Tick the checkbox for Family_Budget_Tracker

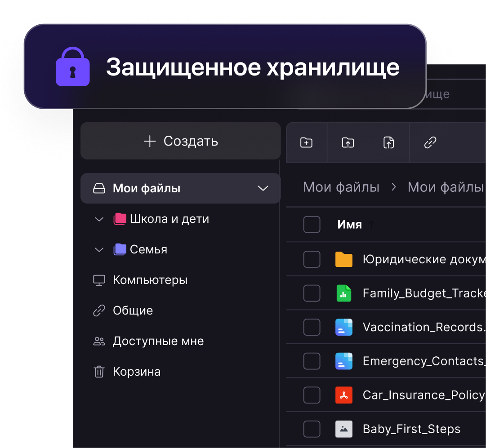(x=312, y=293)
